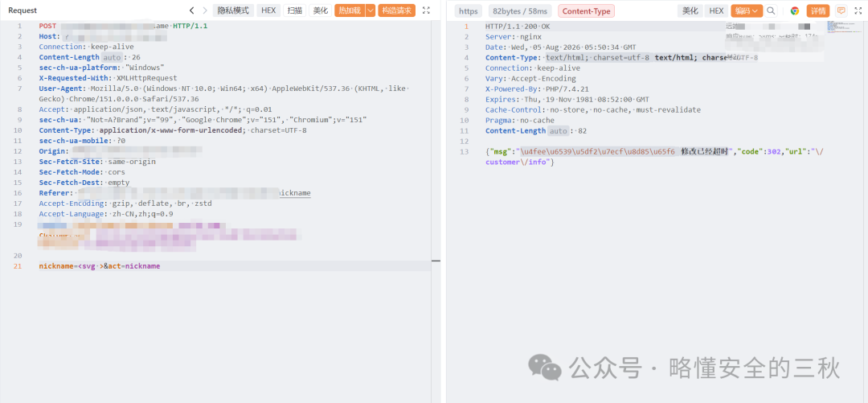
Task: Click the 'Date: Wed, 05 Aug 2026' response header
Action: point(561,47)
